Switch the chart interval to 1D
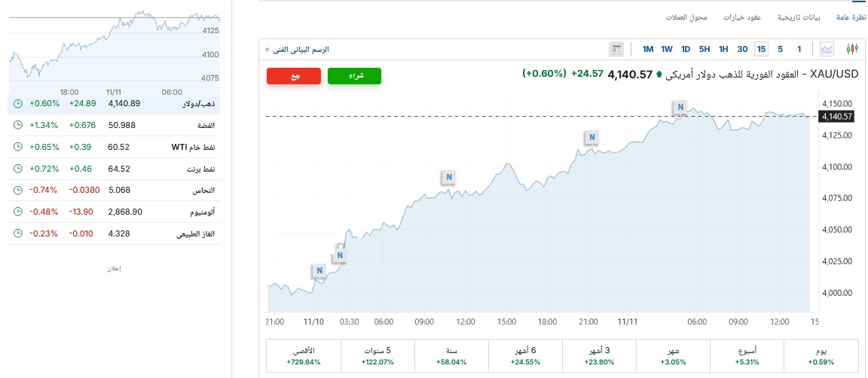This screenshot has height=378, width=868. (x=686, y=50)
